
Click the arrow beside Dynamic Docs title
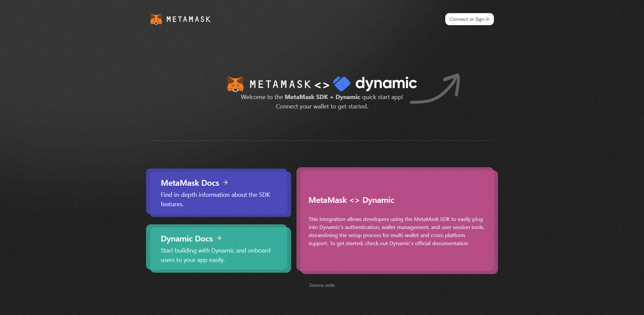click(219, 238)
